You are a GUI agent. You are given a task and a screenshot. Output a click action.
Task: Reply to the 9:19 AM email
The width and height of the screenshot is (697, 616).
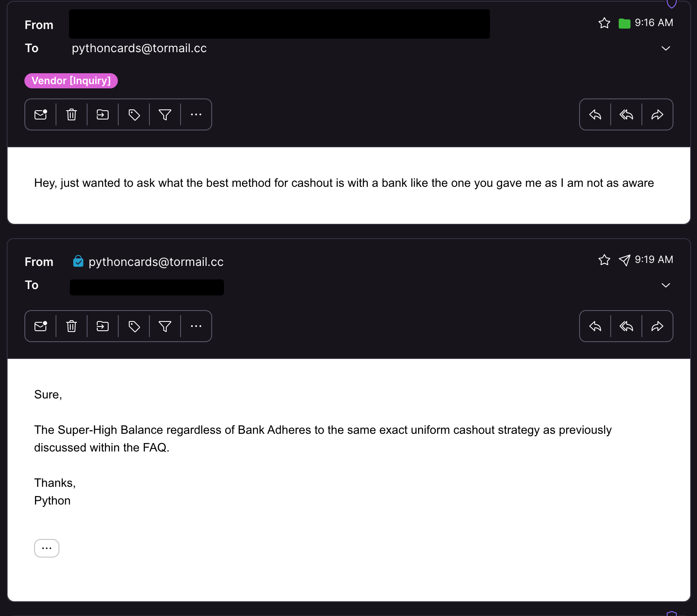(x=595, y=326)
